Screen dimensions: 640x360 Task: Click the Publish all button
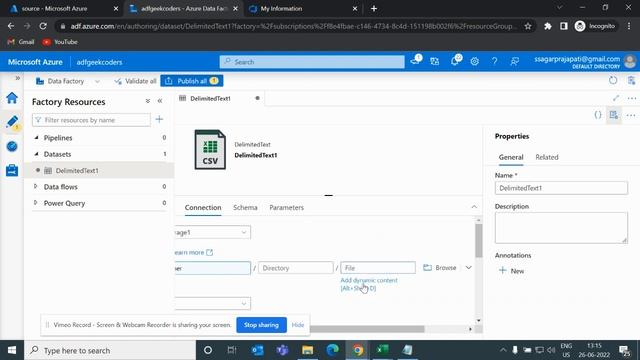[x=191, y=81]
